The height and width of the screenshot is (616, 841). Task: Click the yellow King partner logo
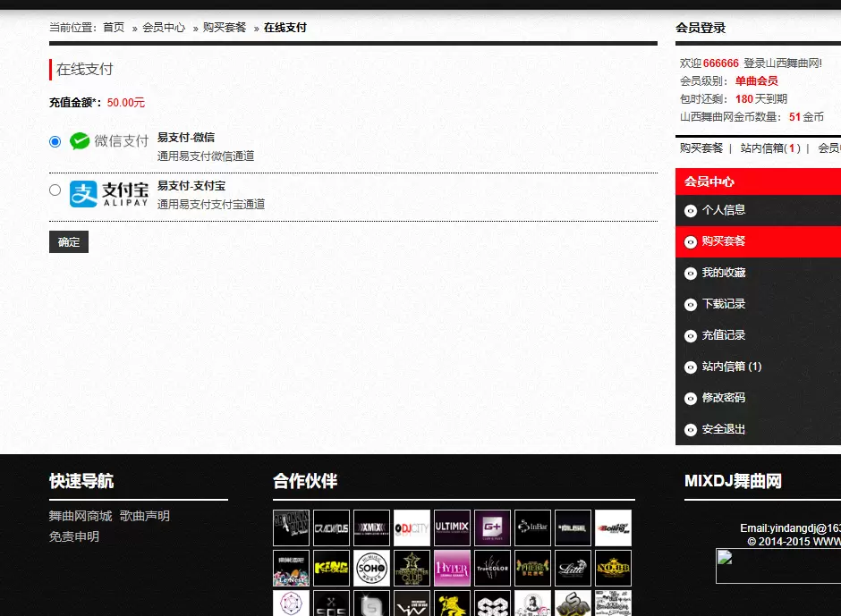pos(331,569)
